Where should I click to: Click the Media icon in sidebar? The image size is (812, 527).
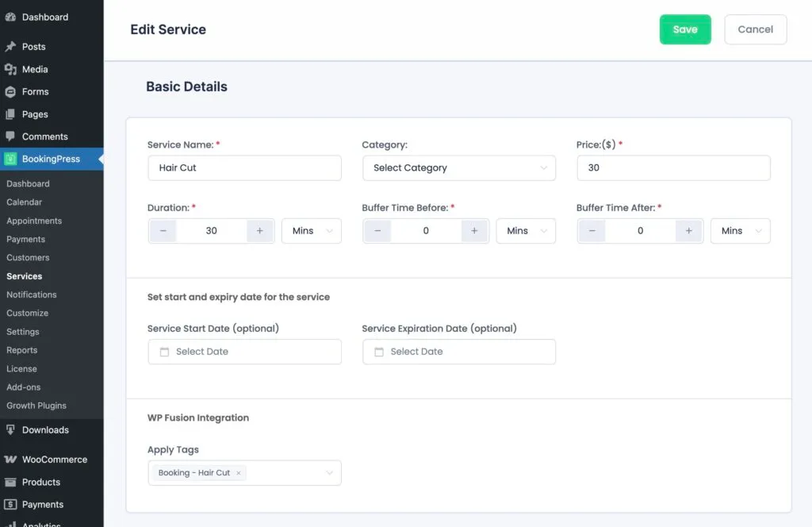[x=10, y=70]
